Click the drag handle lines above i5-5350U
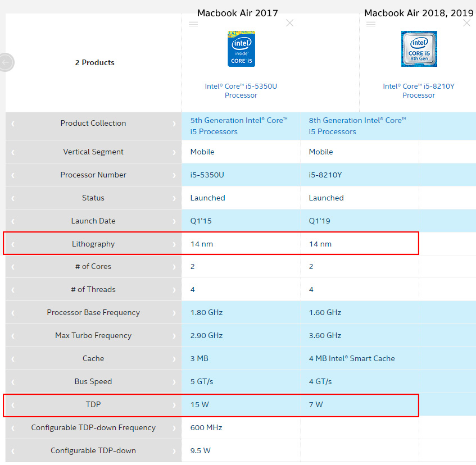The height and width of the screenshot is (465, 476). click(193, 24)
